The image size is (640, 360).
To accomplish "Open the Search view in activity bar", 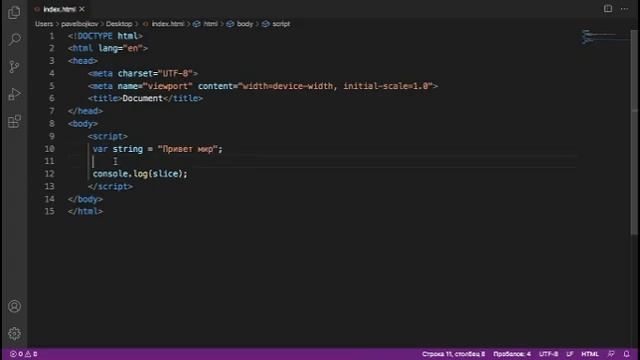I will (14, 40).
